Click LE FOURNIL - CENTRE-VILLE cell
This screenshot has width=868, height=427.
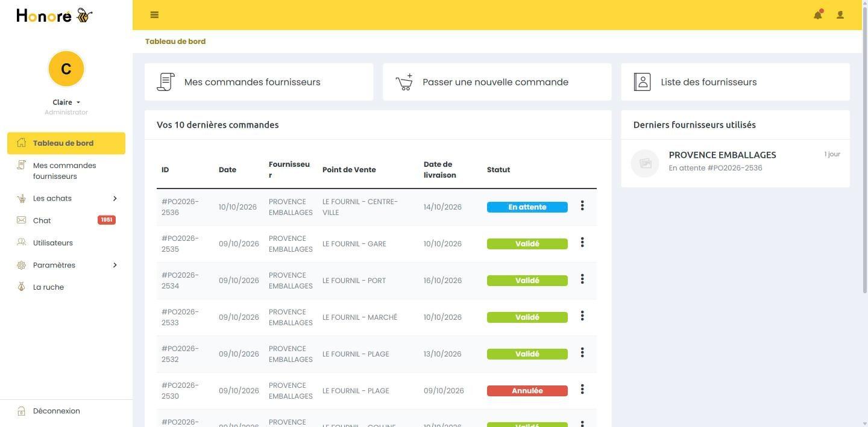360,207
